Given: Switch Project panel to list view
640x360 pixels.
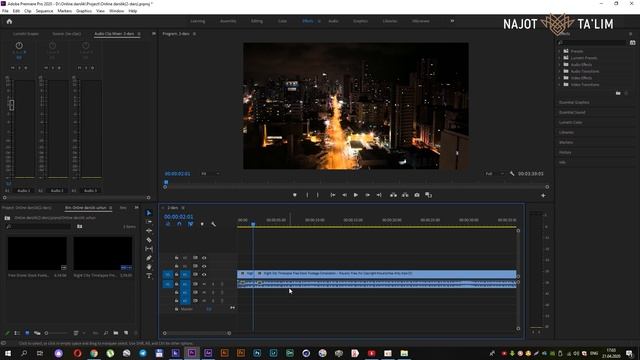Looking at the screenshot, I should [x=17, y=333].
